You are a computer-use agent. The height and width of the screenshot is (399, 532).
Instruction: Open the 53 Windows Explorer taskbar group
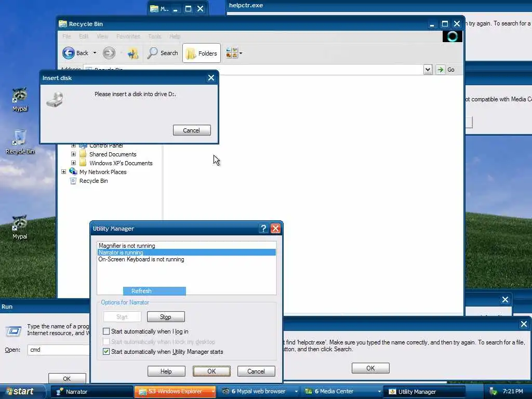[x=175, y=392]
